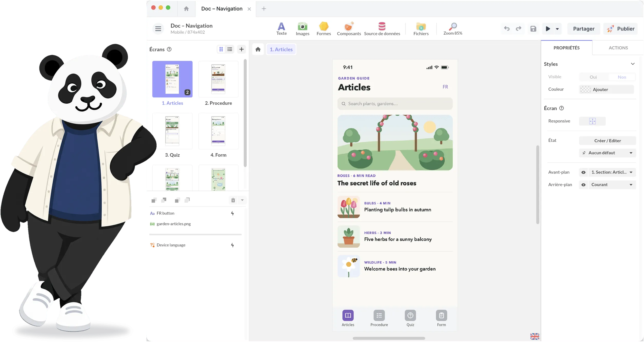Viewport: 644px width, 342px height.
Task: Open the Aucun défaut dropdown
Action: tap(607, 153)
